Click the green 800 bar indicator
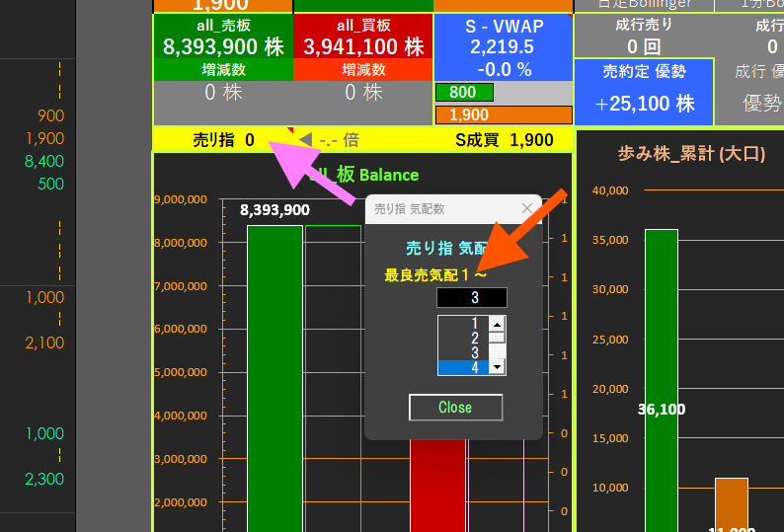Image resolution: width=784 pixels, height=532 pixels. [x=464, y=93]
